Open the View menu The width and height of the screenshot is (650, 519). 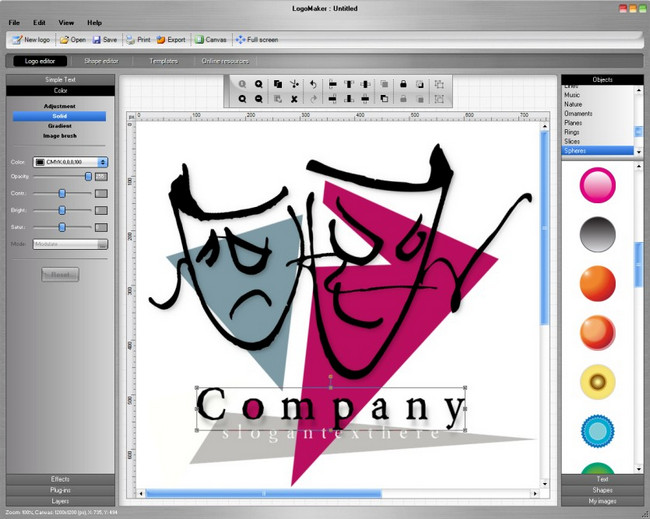tap(66, 23)
